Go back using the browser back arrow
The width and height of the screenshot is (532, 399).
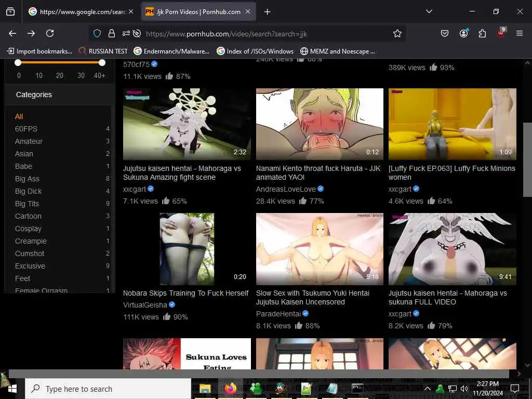coord(12,33)
